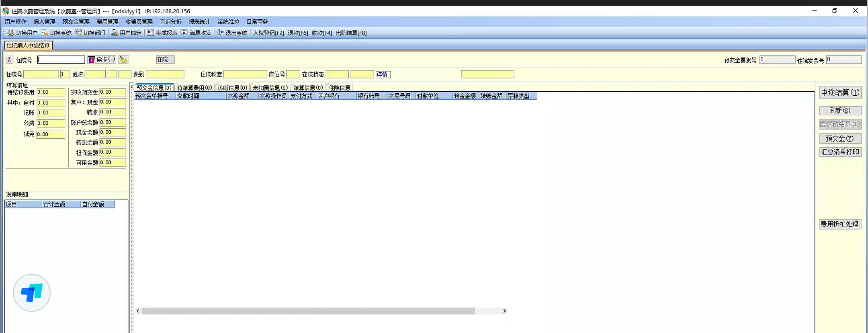Switch to the 预交金信息(0) tab
The height and width of the screenshot is (333, 868).
(x=154, y=88)
